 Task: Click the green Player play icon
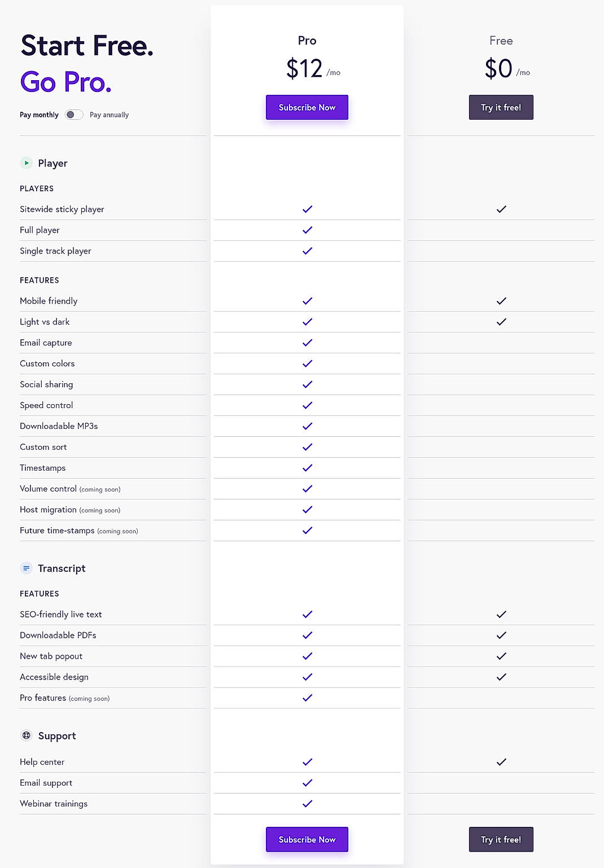point(27,163)
